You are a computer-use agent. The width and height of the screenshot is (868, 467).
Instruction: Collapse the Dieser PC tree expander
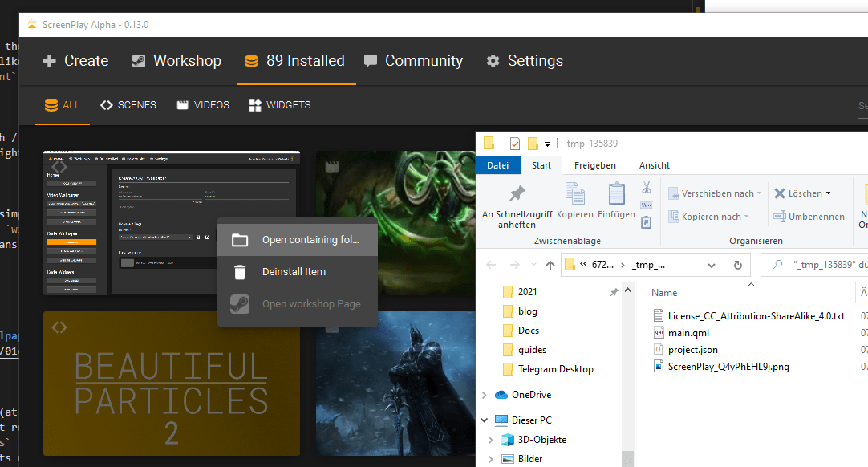[x=483, y=420]
